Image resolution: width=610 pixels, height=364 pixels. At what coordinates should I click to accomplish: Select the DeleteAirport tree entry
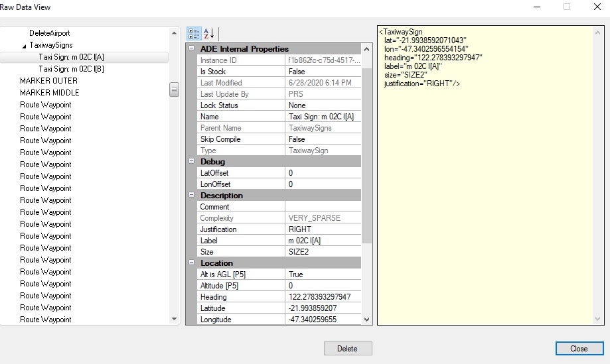[x=49, y=33]
